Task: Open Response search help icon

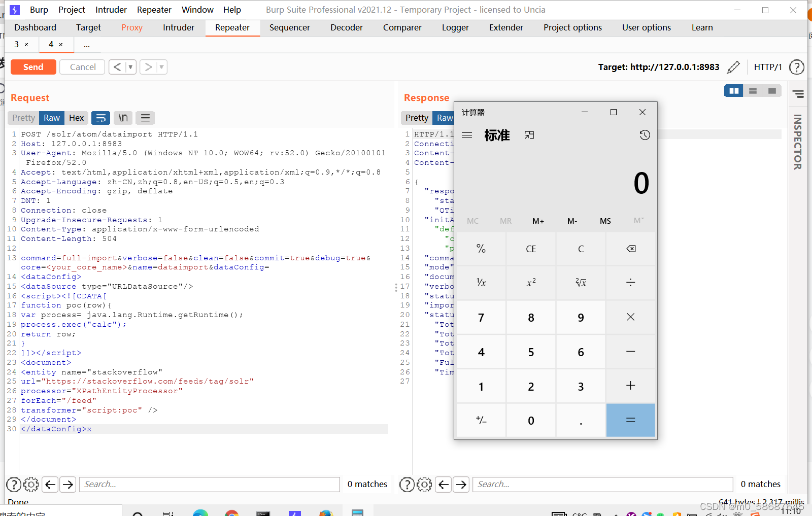Action: [x=407, y=485]
